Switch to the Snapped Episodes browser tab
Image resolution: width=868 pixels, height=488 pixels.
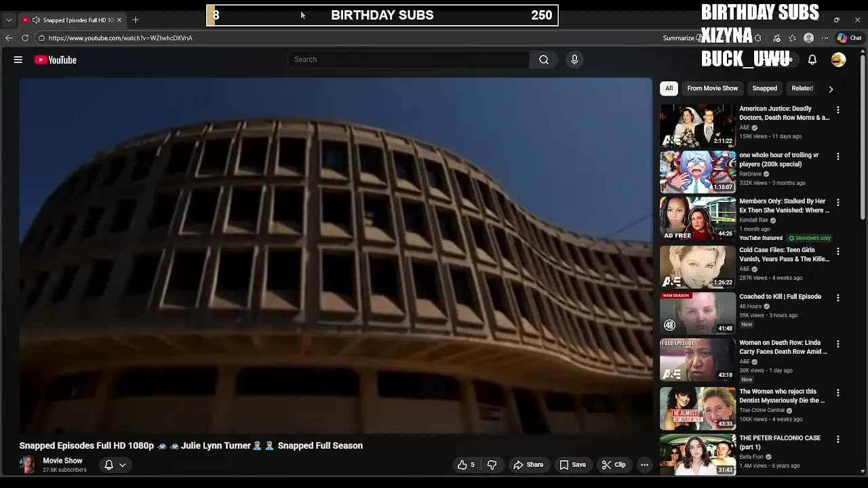pos(72,20)
